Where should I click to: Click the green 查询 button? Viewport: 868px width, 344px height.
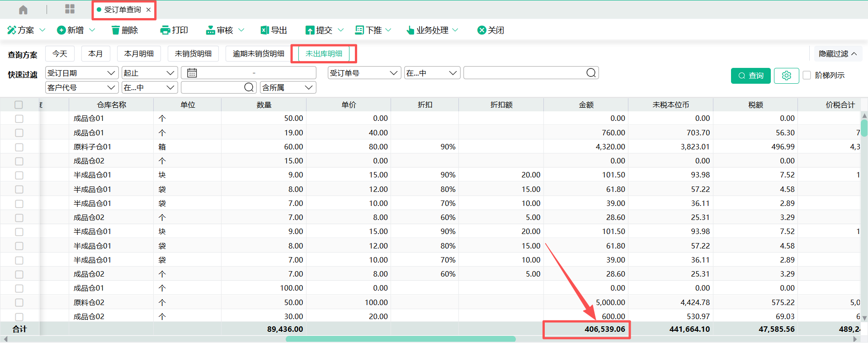click(750, 76)
